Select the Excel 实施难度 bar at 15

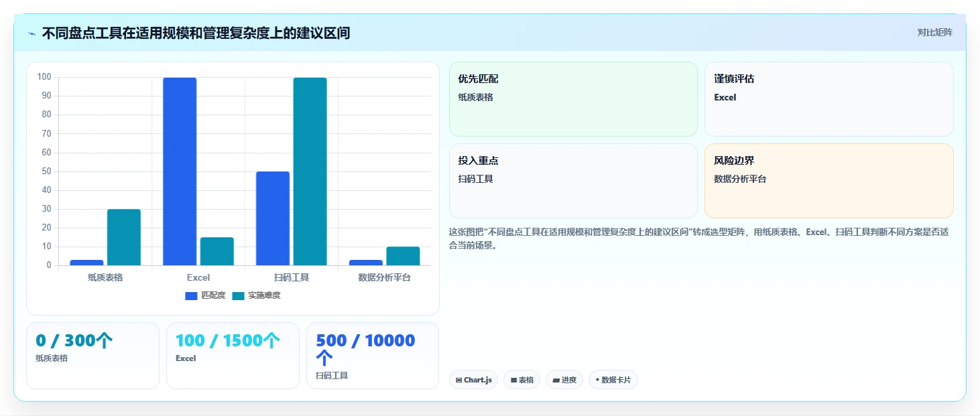pyautogui.click(x=217, y=251)
